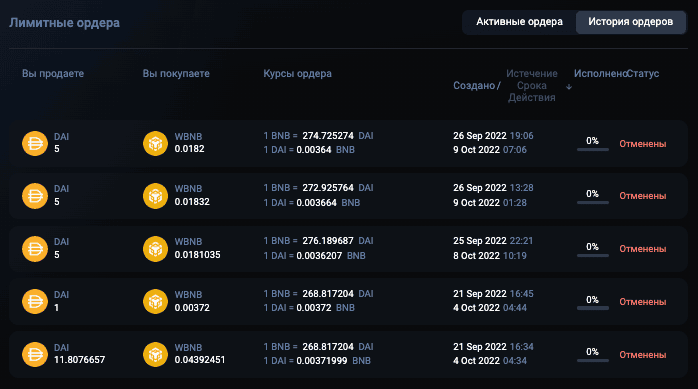Click expiry date 4 Oct 2022 04:44

pos(490,308)
